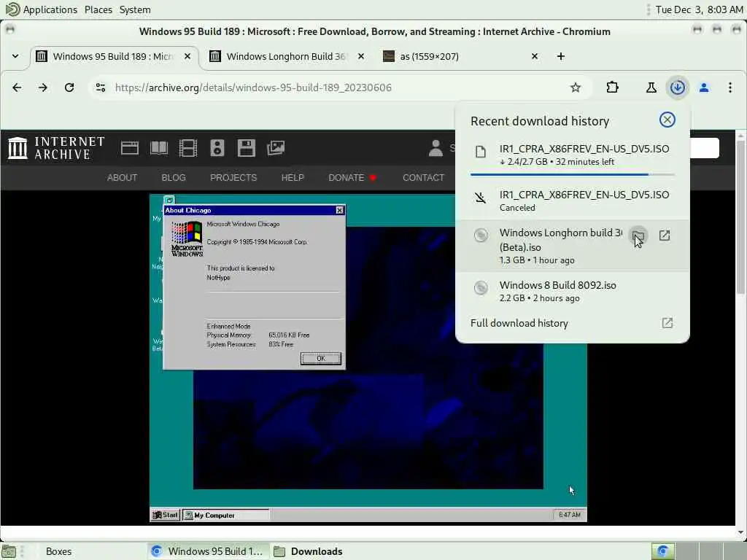Click the Windows 95 About Chicago screenshot
The height and width of the screenshot is (560, 747).
[368, 358]
